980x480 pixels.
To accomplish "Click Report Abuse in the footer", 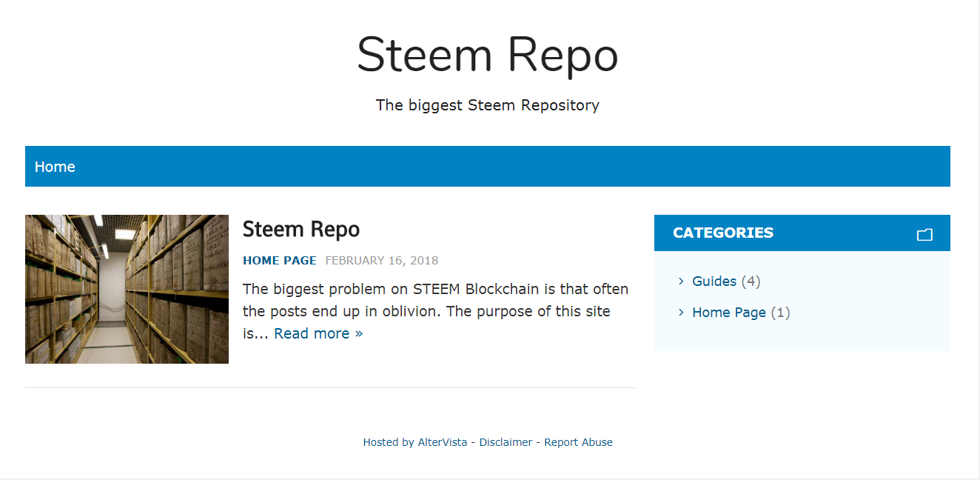I will pos(578,442).
